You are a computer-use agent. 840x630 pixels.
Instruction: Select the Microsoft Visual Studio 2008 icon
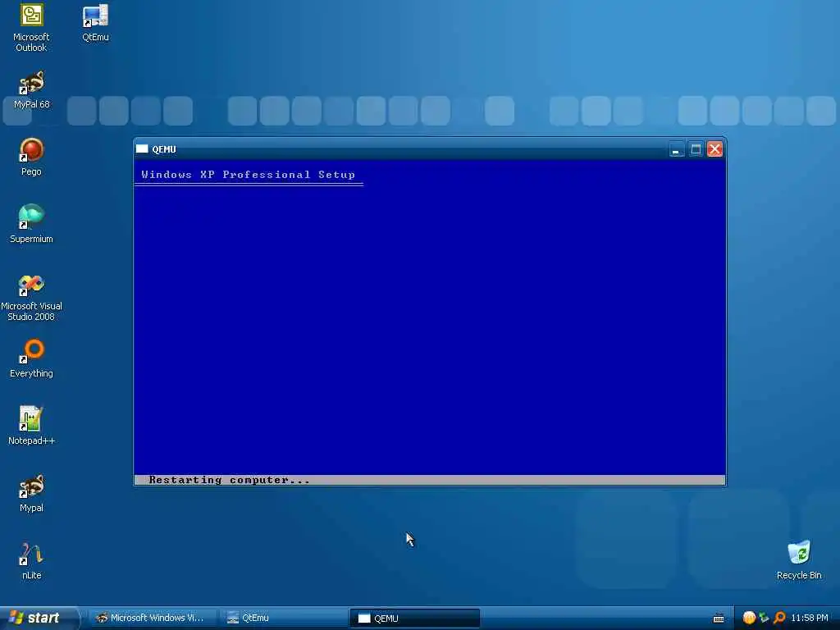point(32,297)
